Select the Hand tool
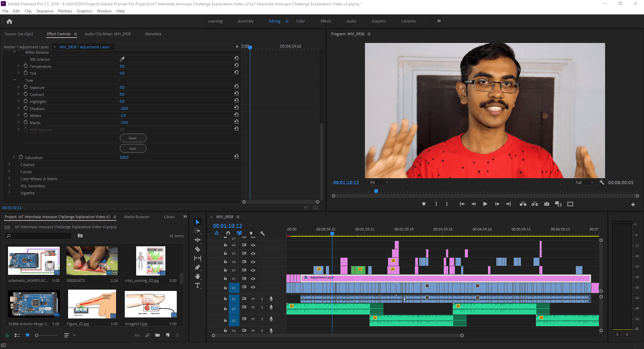 click(198, 276)
